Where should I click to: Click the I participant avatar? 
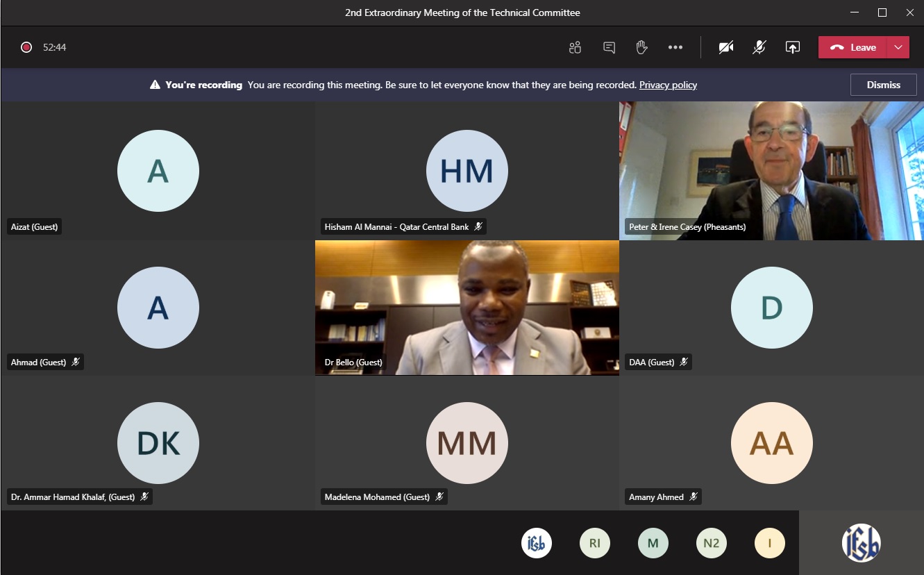(x=770, y=543)
